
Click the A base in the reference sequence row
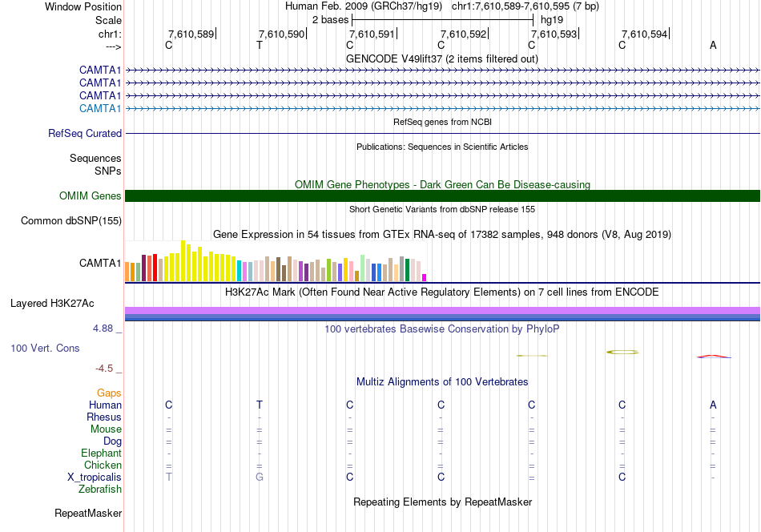(713, 45)
